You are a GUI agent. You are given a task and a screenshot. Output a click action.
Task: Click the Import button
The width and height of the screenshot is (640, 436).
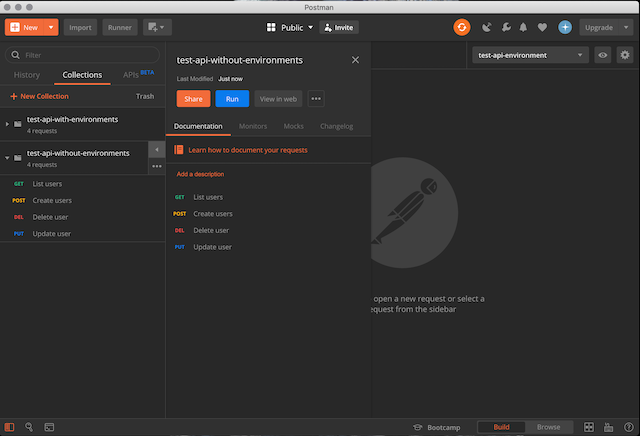(x=80, y=27)
